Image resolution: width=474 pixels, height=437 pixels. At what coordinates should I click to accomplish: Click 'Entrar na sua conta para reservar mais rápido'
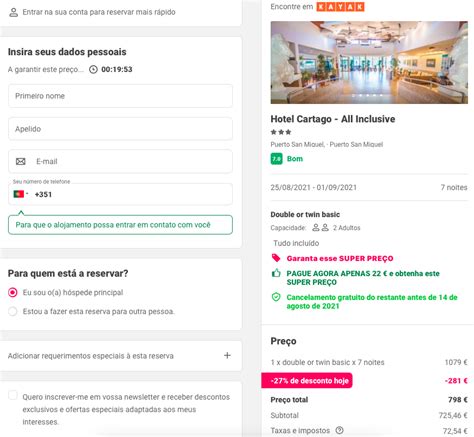coord(99,12)
